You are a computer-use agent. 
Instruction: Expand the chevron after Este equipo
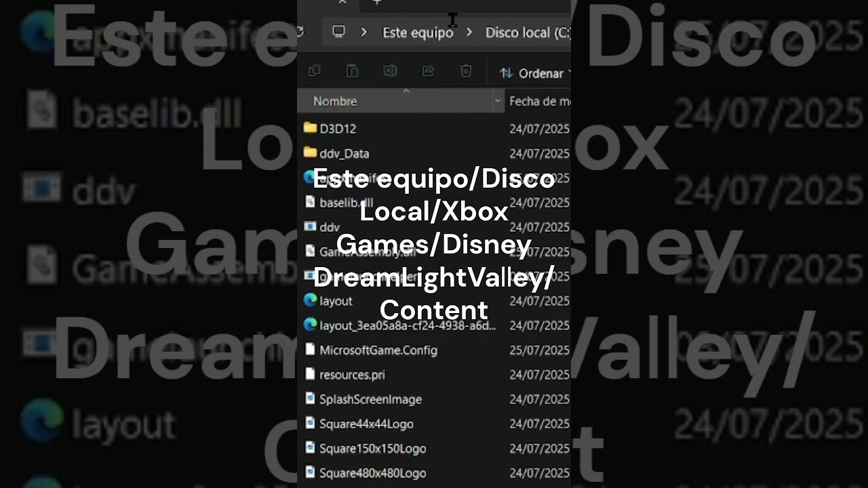pyautogui.click(x=469, y=32)
